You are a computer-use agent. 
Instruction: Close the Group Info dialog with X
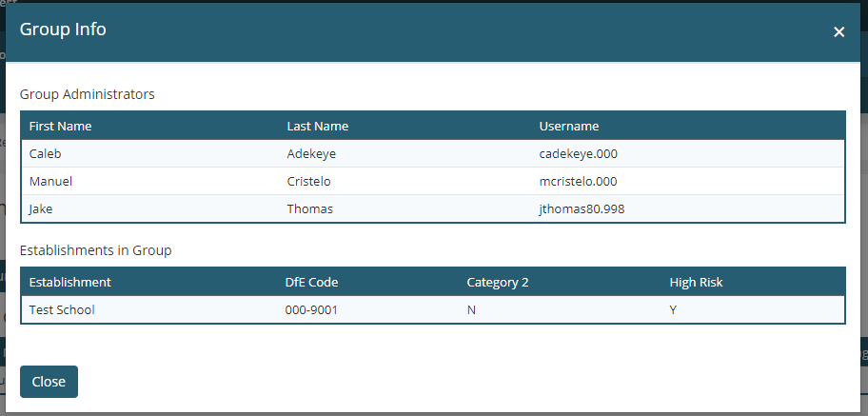[838, 31]
